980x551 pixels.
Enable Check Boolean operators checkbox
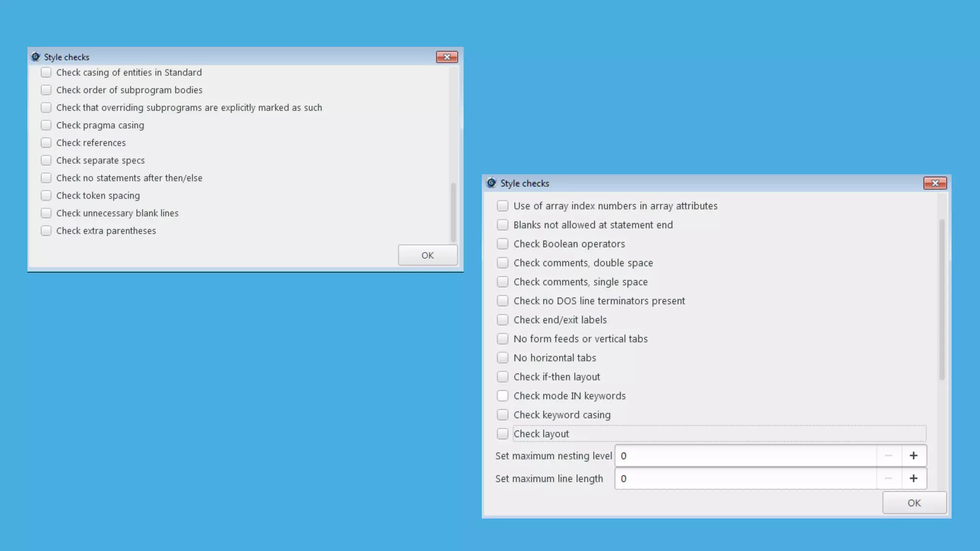(x=502, y=244)
